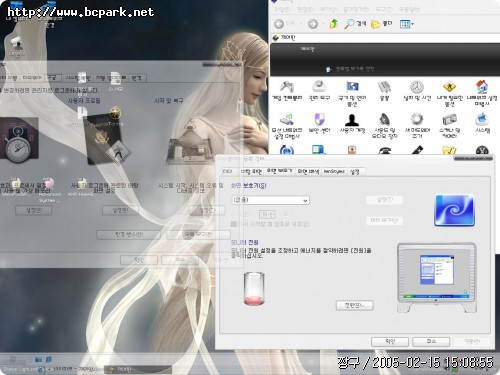Image resolution: width=500 pixels, height=375 pixels.
Task: Click the 제어판 address bar field
Action: coord(385,38)
